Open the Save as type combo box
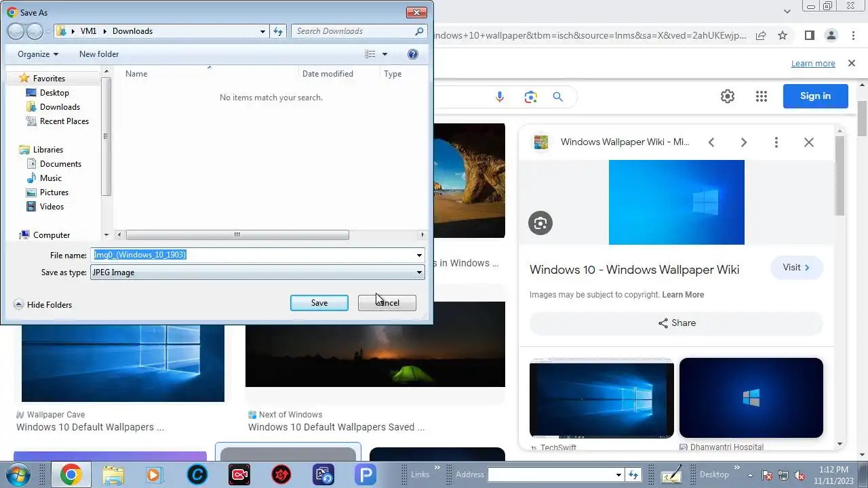Image resolution: width=868 pixels, height=488 pixels. [x=258, y=272]
